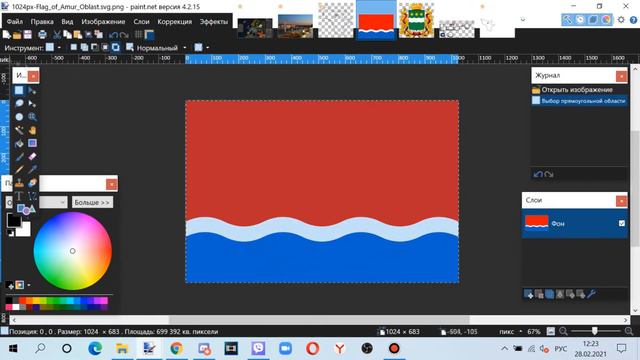The width and height of the screenshot is (640, 360).
Task: Select the Zoom magnifier tool
Action: [x=32, y=117]
